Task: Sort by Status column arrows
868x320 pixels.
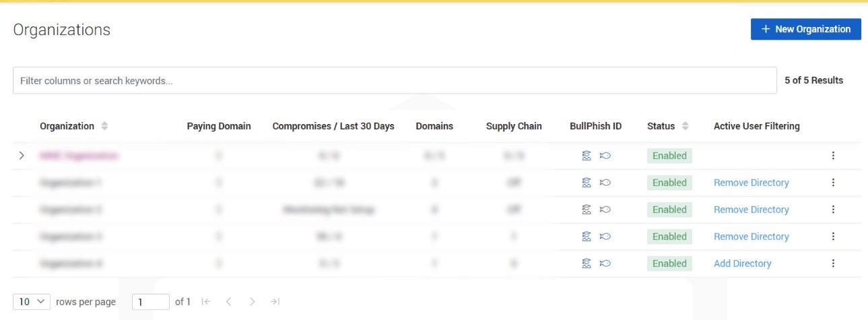Action: coord(685,126)
